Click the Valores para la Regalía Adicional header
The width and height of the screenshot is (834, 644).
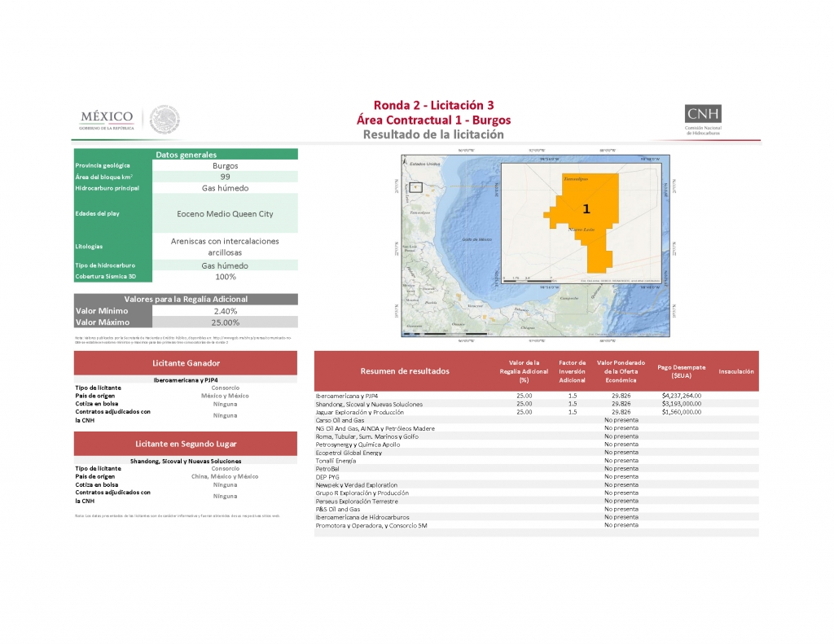coord(186,299)
